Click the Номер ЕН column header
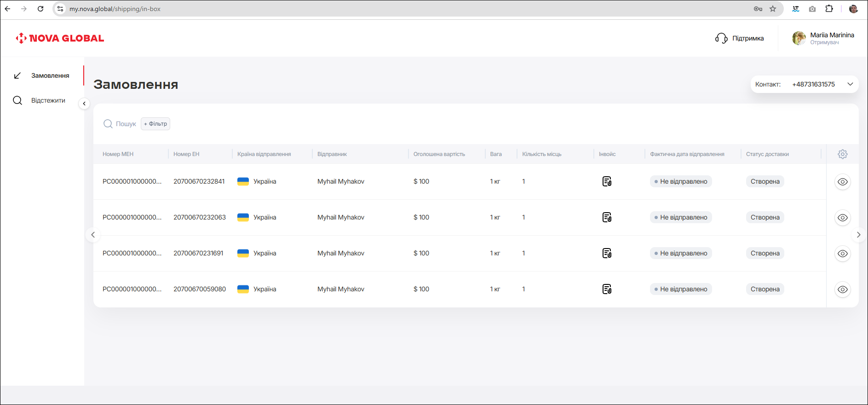The height and width of the screenshot is (405, 868). pyautogui.click(x=186, y=154)
